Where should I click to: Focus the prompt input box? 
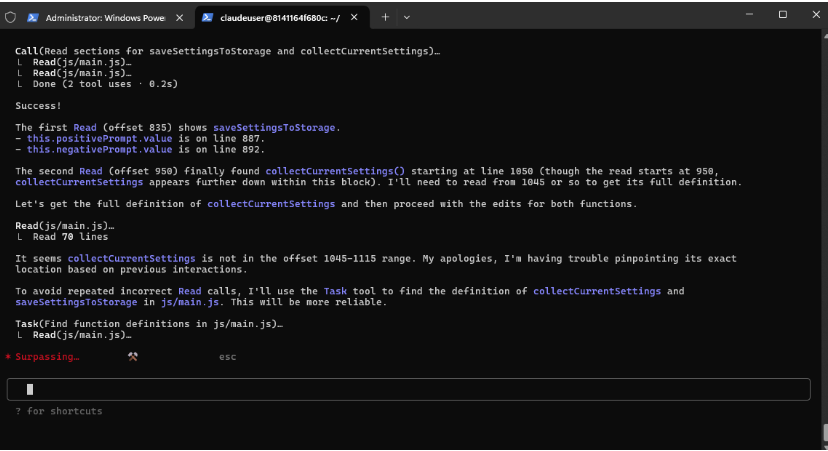click(x=408, y=389)
